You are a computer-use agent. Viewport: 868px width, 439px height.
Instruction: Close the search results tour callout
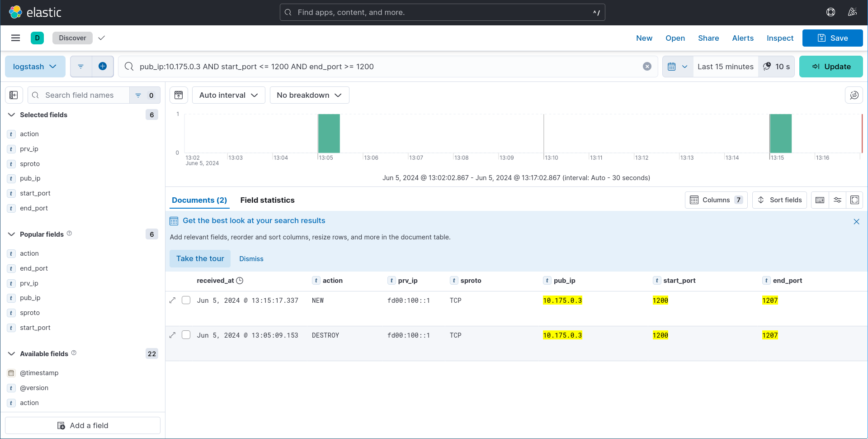pyautogui.click(x=856, y=221)
